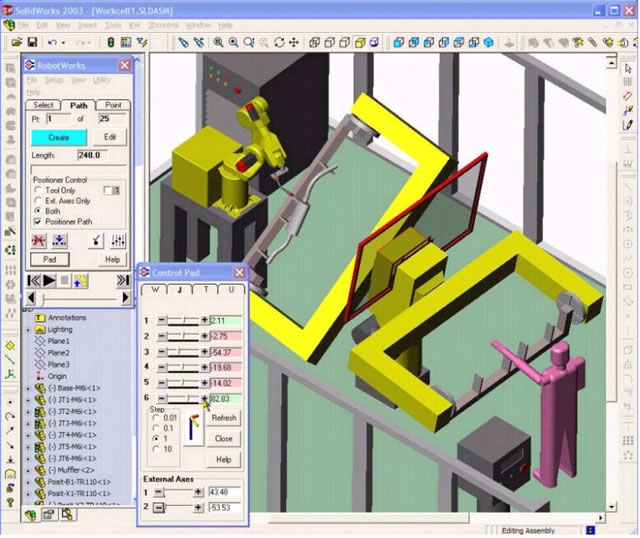Click the delete point icon (red X) in RobotWorks

click(x=39, y=240)
